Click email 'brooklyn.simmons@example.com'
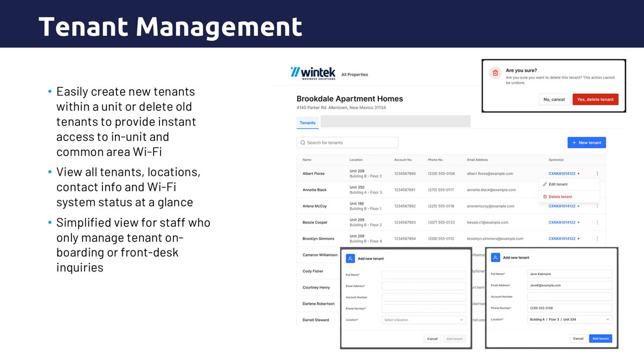The image size is (644, 362). pyautogui.click(x=495, y=239)
